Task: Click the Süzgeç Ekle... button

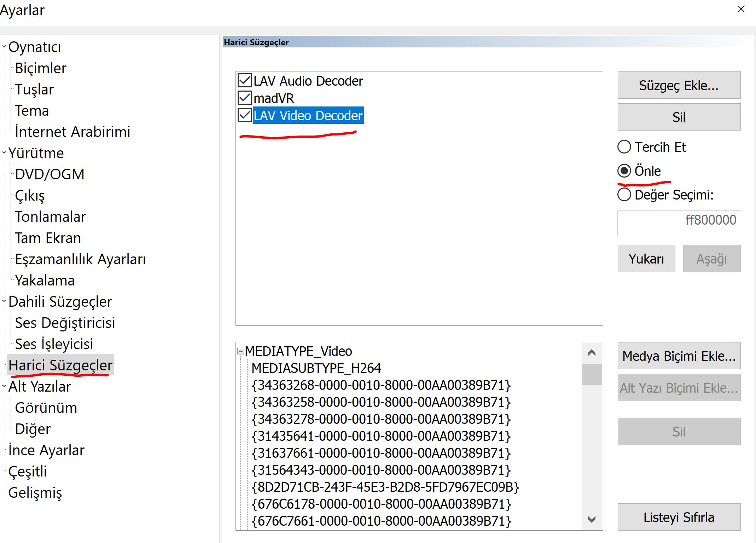Action: point(679,85)
